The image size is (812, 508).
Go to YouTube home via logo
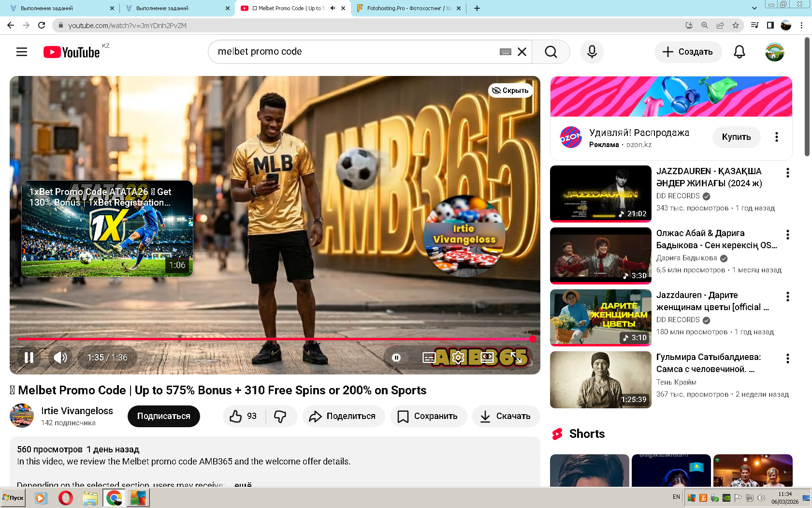[72, 52]
